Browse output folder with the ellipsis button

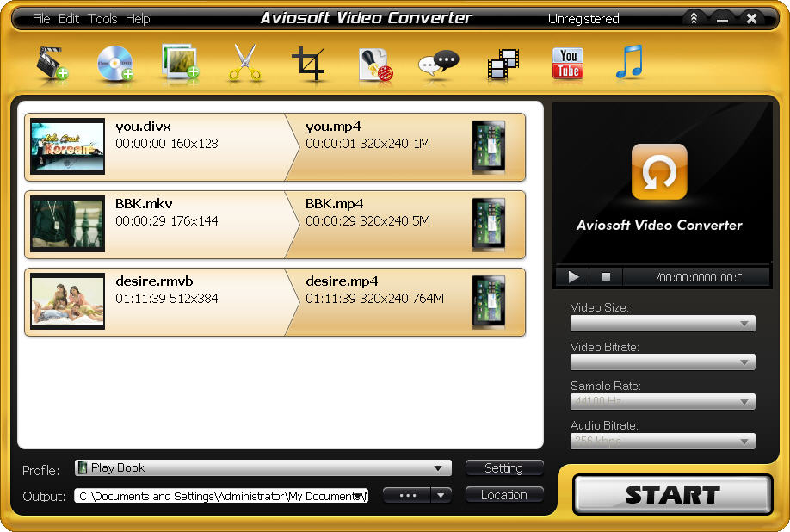pos(407,495)
